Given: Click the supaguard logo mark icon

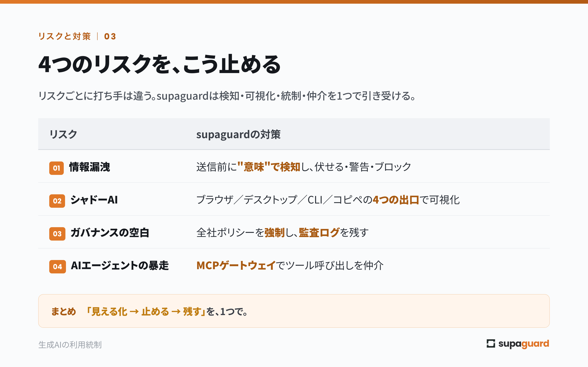Looking at the screenshot, I should tap(491, 344).
